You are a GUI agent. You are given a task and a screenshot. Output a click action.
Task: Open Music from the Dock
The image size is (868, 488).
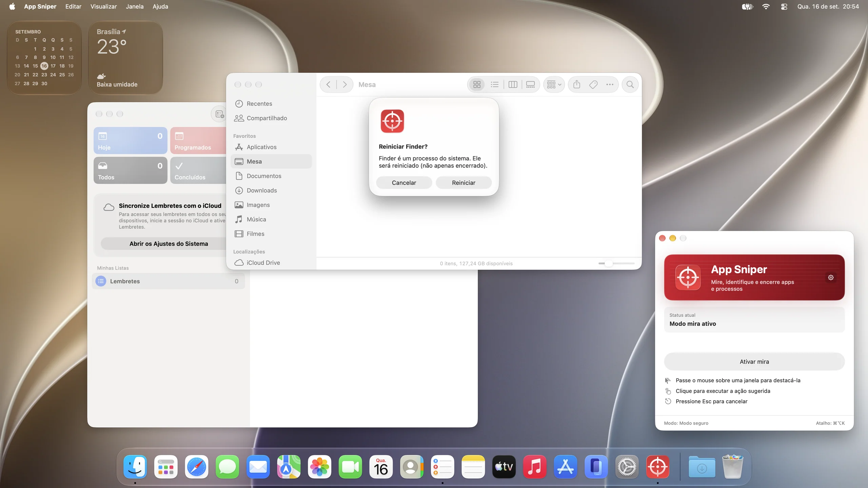(535, 467)
